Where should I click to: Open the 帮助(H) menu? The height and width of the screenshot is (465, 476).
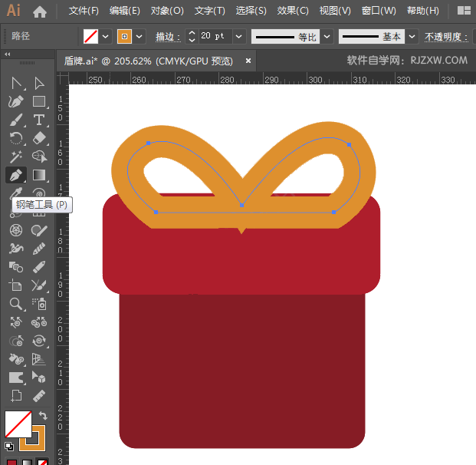(423, 11)
